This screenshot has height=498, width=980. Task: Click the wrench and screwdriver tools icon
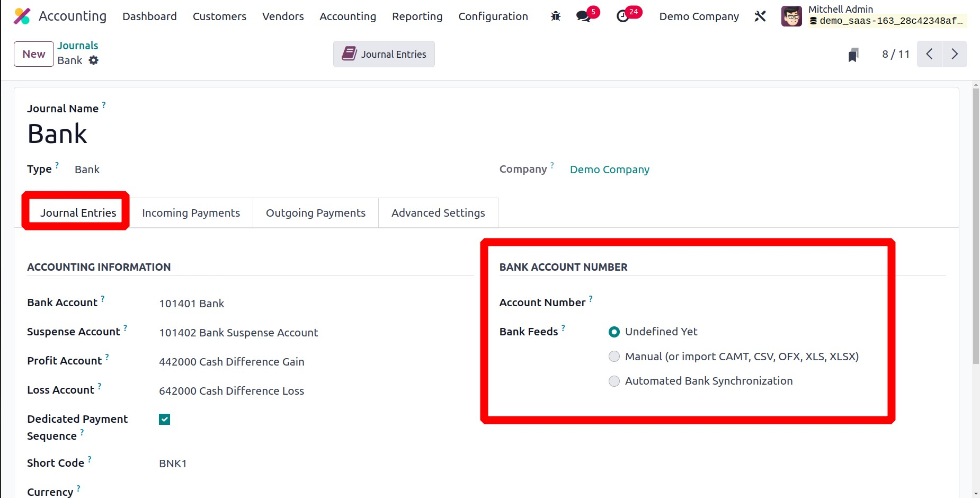coord(760,16)
